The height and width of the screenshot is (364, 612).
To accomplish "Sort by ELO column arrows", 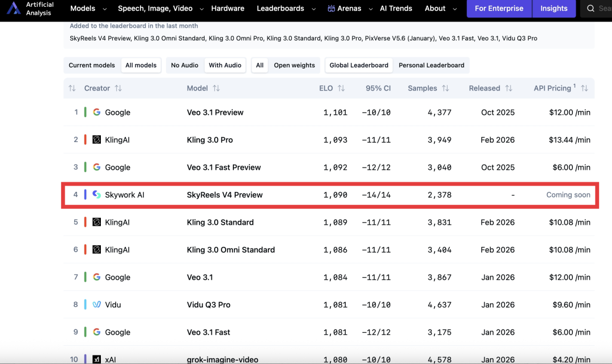I will [x=341, y=88].
